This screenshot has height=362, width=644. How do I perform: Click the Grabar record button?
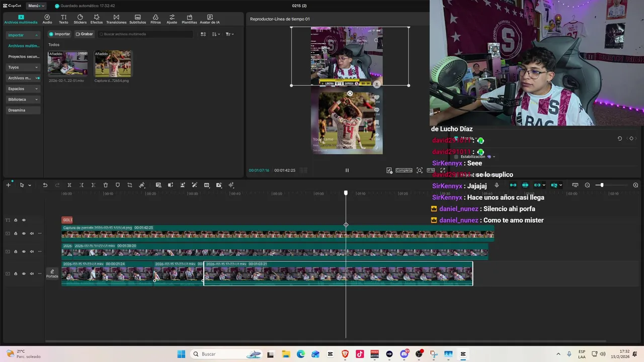tap(85, 34)
